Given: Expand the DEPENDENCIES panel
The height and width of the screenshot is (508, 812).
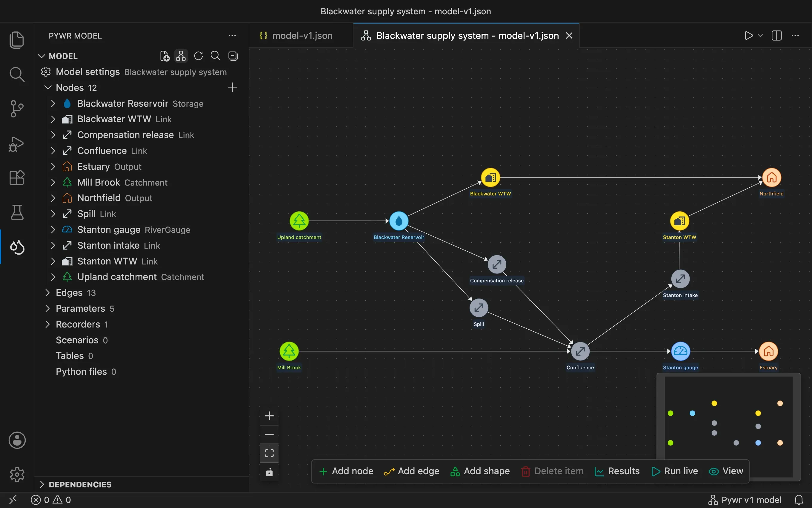Looking at the screenshot, I should tap(42, 484).
